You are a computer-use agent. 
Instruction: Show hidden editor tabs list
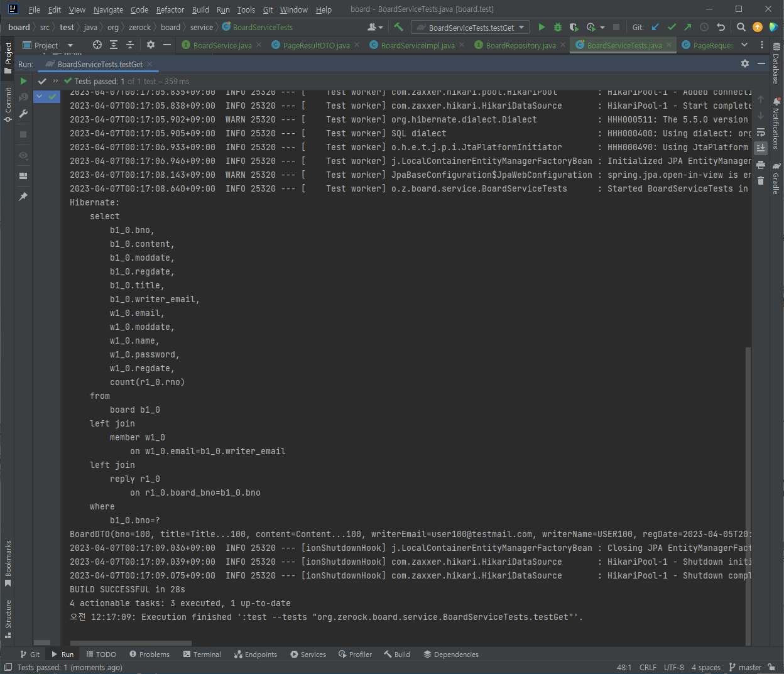[744, 45]
